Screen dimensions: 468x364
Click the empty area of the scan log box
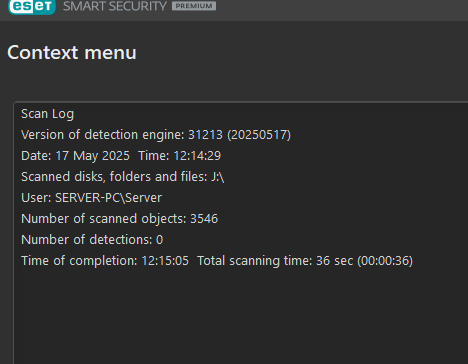pos(240,317)
